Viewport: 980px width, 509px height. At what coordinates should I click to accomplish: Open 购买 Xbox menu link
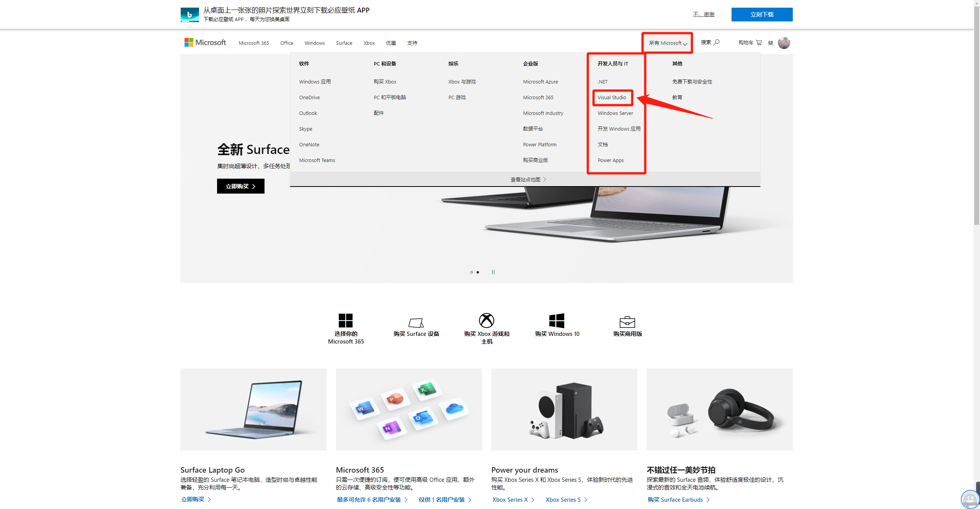(385, 82)
